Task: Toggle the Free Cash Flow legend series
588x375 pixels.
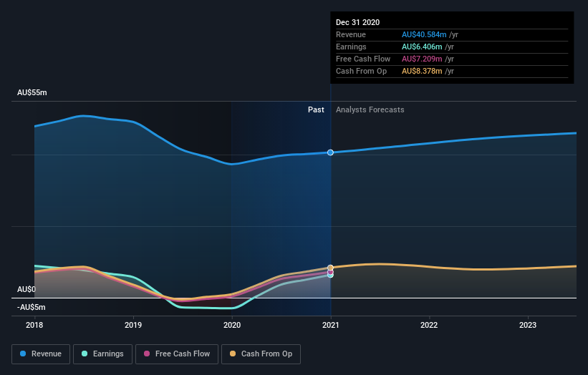Action: [177, 354]
